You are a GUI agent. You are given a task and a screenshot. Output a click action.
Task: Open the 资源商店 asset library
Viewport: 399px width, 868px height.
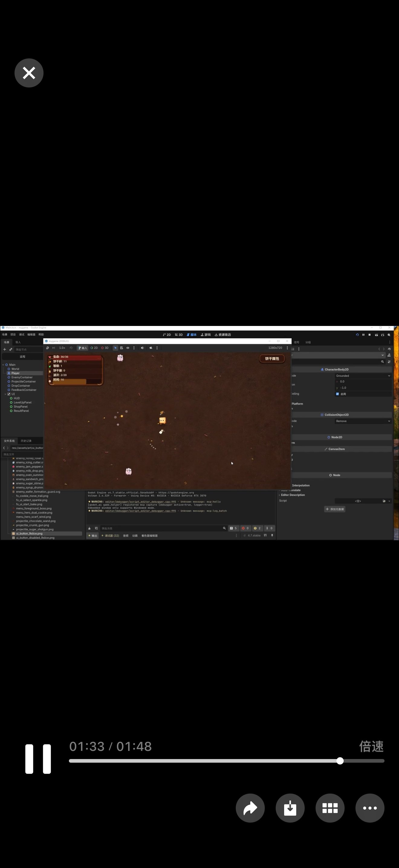(x=223, y=335)
